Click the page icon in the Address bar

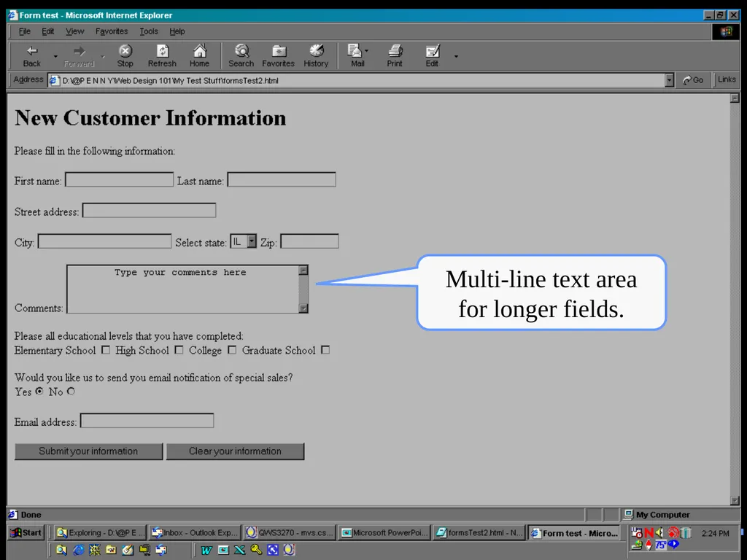(x=54, y=80)
